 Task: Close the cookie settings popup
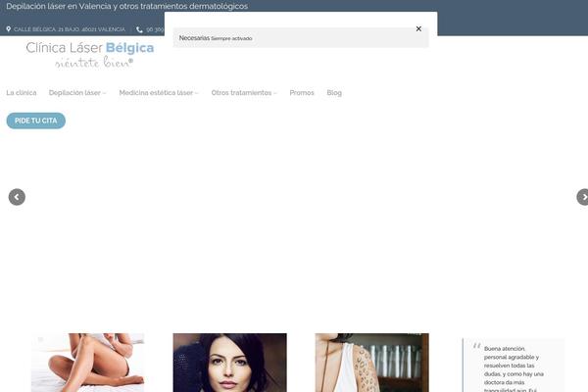click(x=418, y=28)
